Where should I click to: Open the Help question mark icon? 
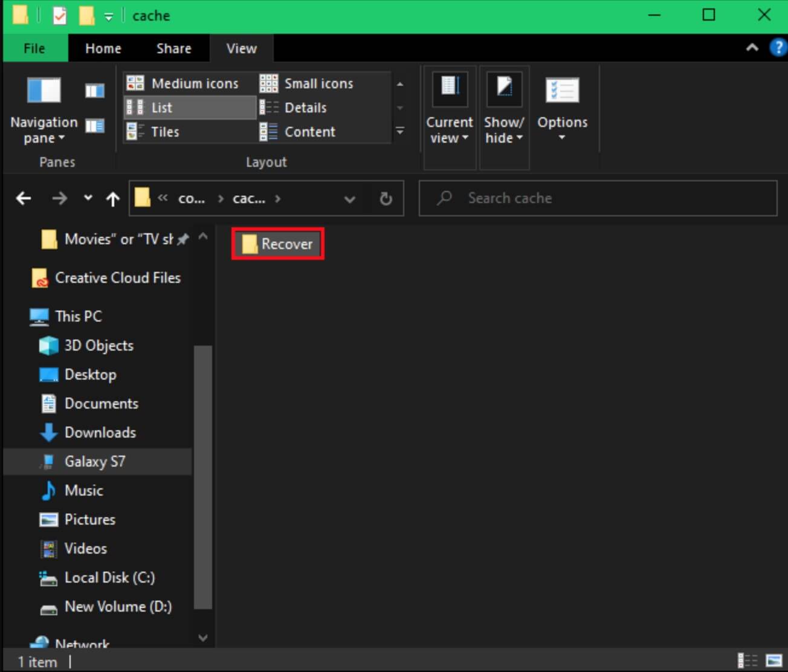(x=778, y=48)
